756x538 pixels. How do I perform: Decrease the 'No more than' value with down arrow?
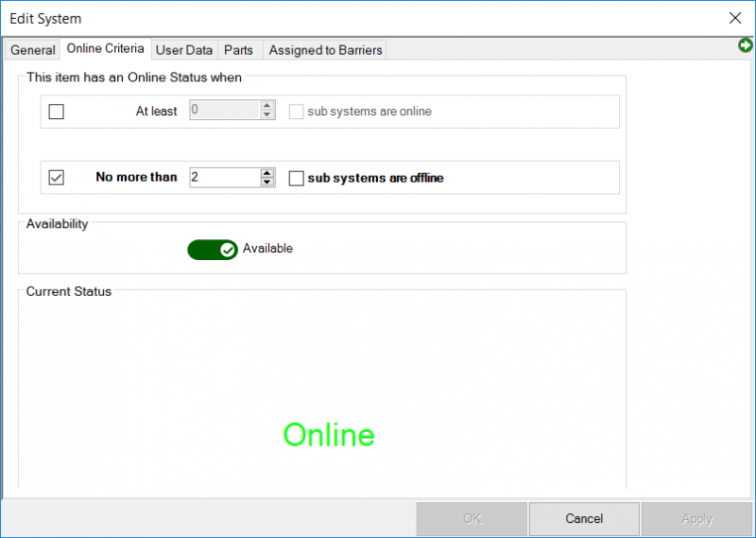click(x=267, y=182)
